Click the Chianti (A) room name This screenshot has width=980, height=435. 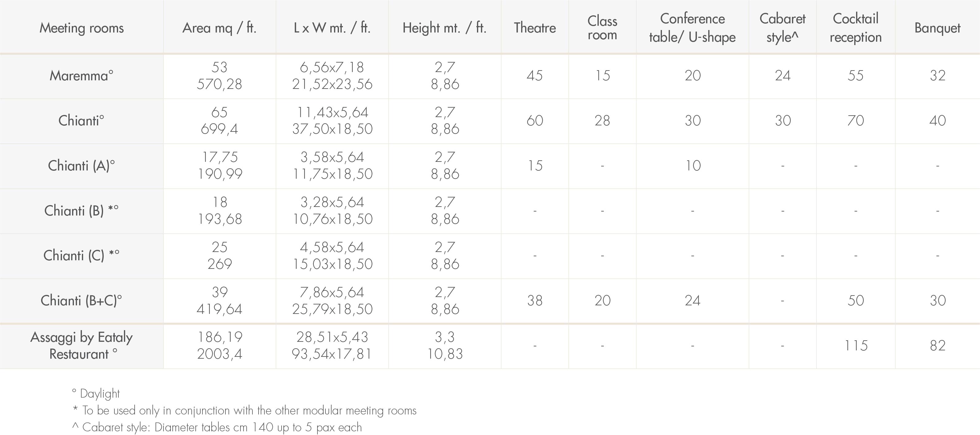[x=81, y=166]
